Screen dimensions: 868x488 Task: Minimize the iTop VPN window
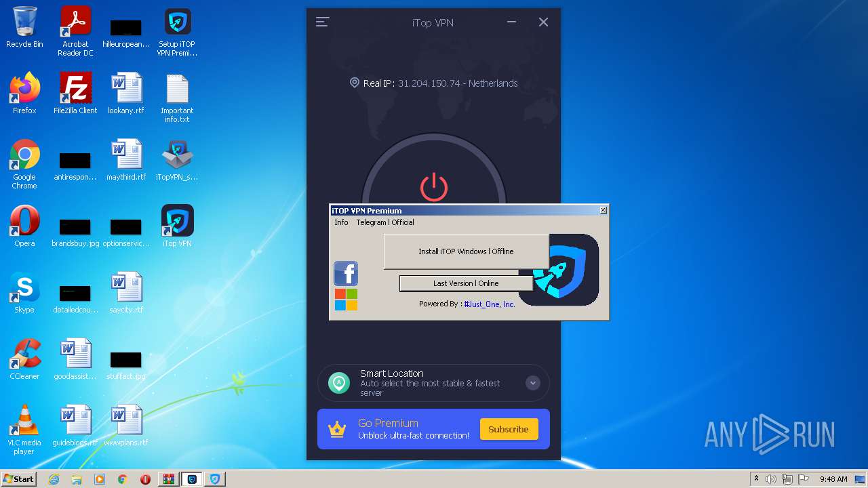pos(512,22)
